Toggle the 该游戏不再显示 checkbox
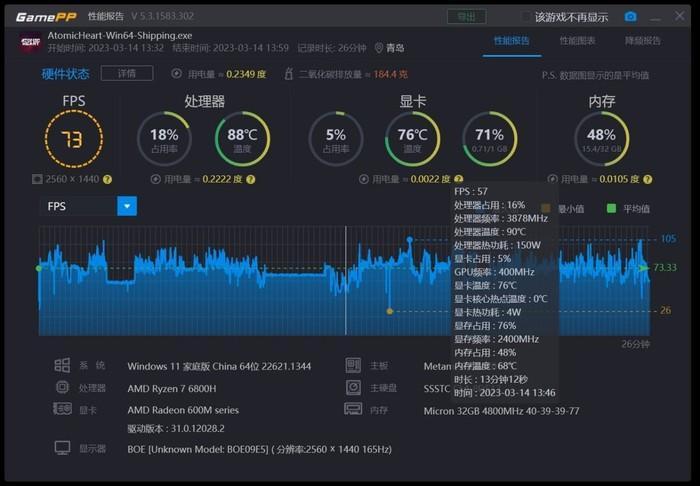The height and width of the screenshot is (486, 700). point(526,17)
